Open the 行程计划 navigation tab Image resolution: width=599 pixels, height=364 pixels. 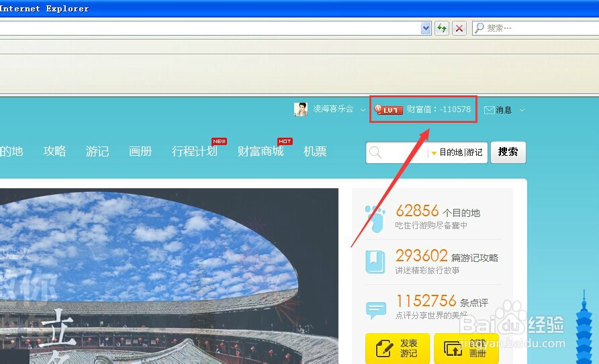[x=195, y=151]
